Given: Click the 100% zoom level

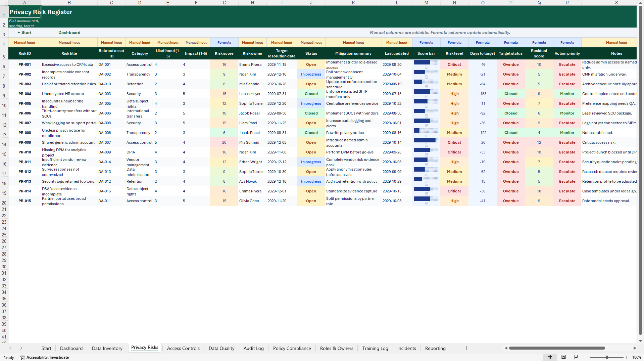Looking at the screenshot, I should point(637,357).
